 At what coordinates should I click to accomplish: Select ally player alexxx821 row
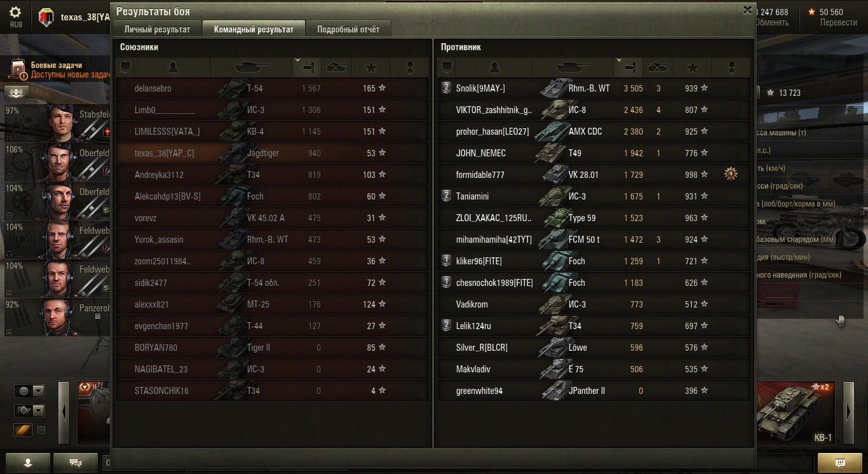272,304
